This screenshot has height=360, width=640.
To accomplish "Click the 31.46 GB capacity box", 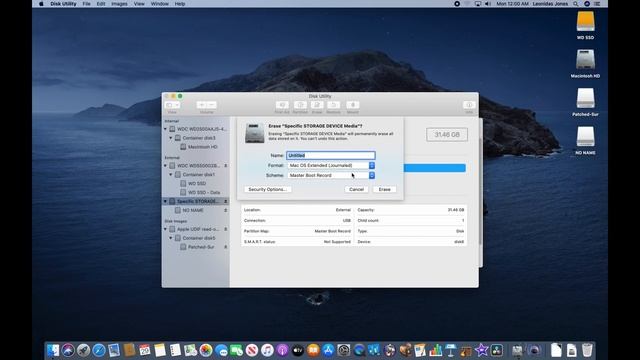I will (x=447, y=135).
